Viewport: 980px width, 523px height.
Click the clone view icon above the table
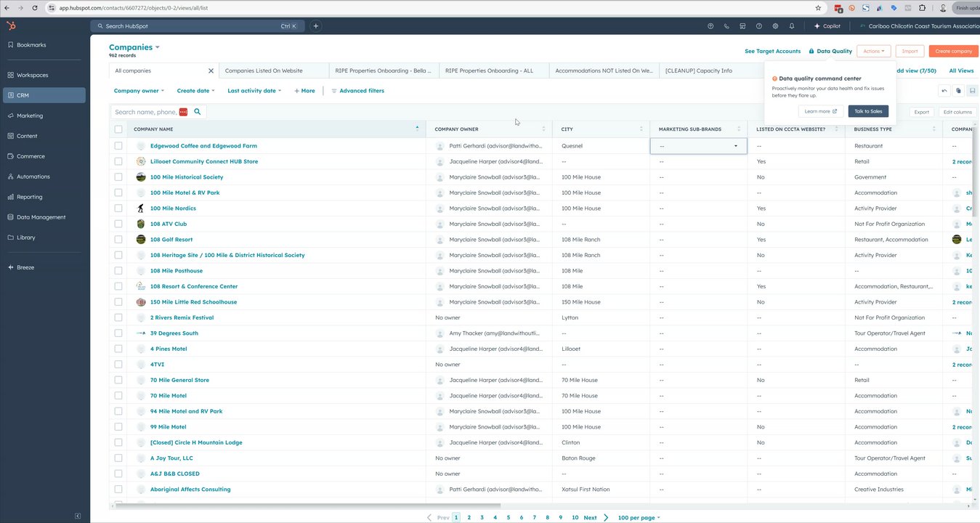coord(958,91)
